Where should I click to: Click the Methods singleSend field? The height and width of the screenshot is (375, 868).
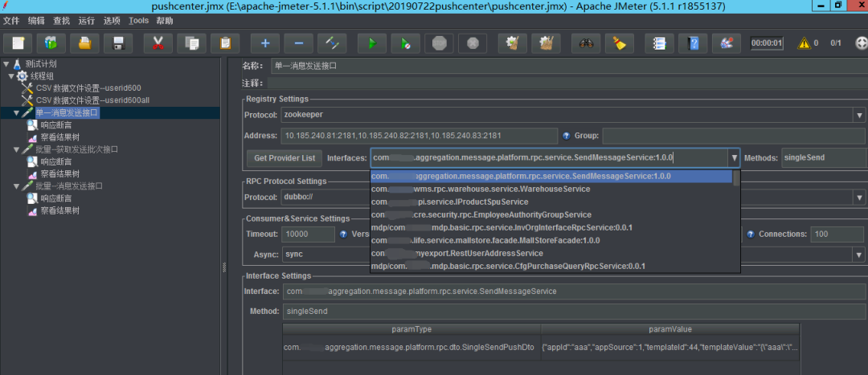(823, 157)
